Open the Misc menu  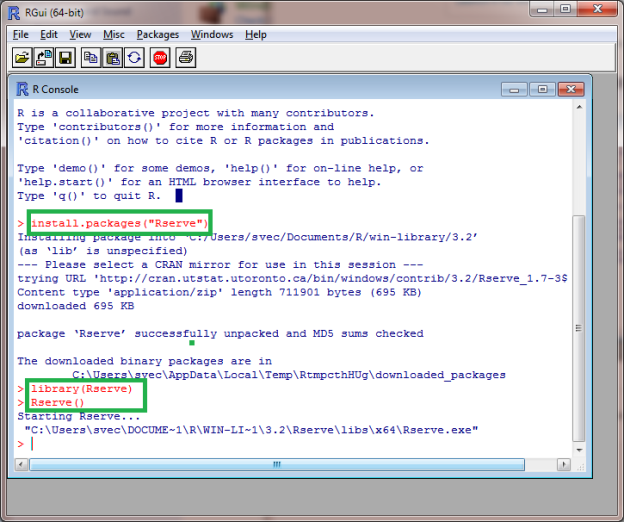tap(113, 34)
